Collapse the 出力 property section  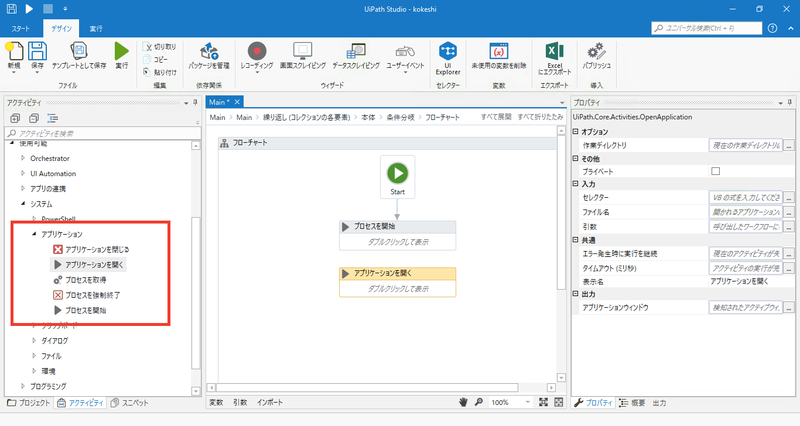[576, 294]
